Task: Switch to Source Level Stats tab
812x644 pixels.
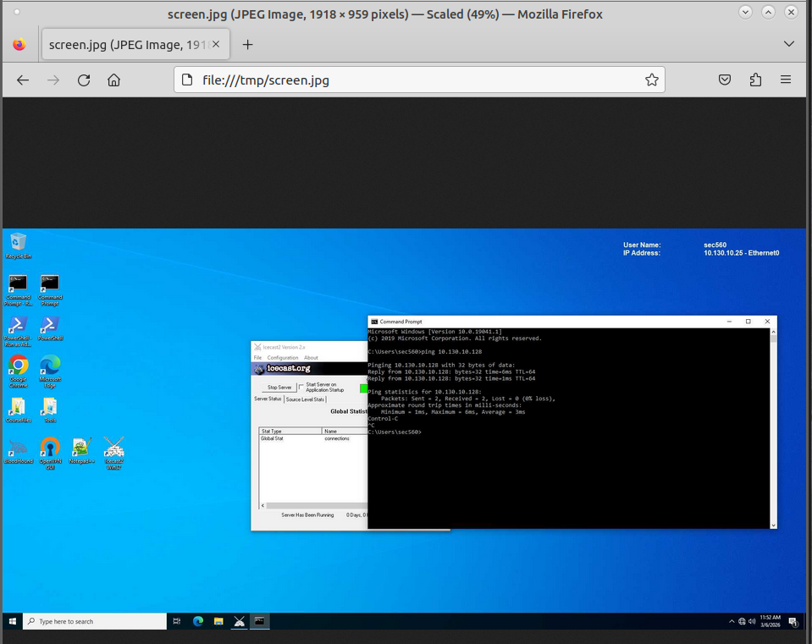Action: point(305,399)
